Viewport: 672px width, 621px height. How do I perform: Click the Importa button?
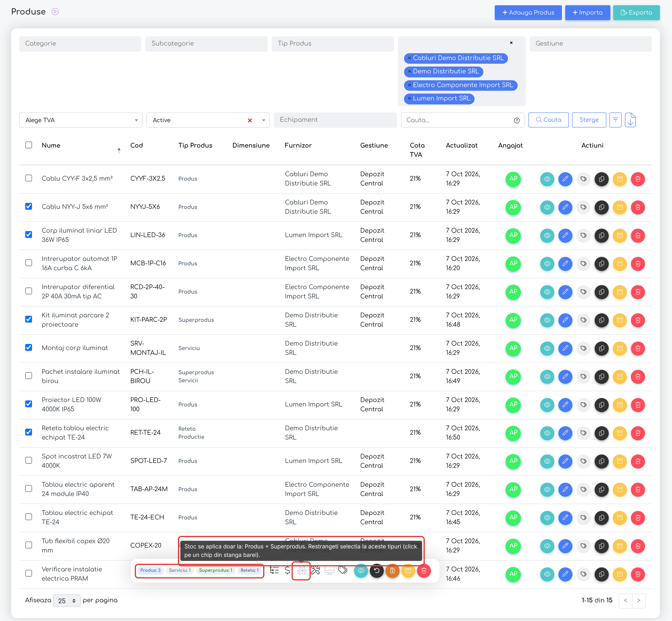pyautogui.click(x=587, y=13)
